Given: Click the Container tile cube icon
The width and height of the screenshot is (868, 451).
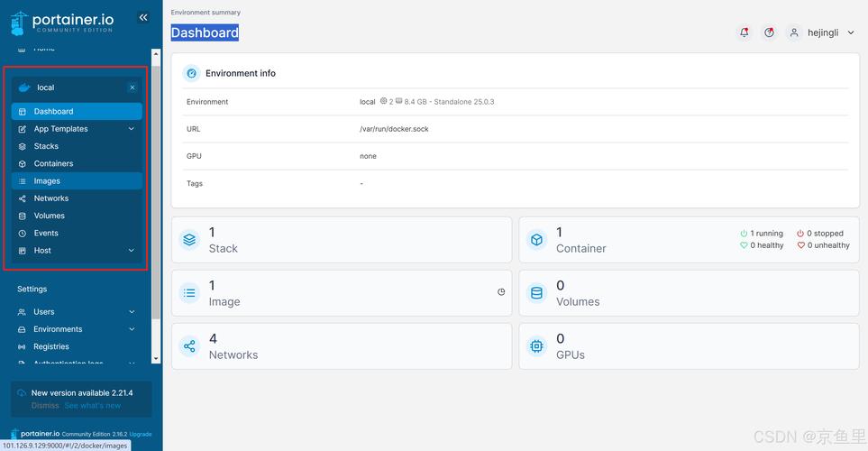Looking at the screenshot, I should [x=537, y=240].
